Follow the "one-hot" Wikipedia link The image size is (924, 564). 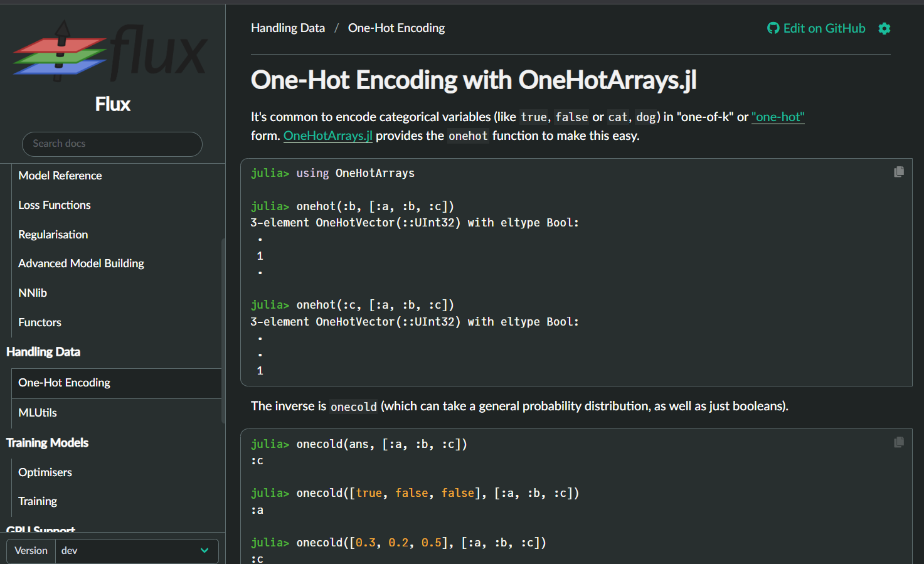pyautogui.click(x=778, y=117)
